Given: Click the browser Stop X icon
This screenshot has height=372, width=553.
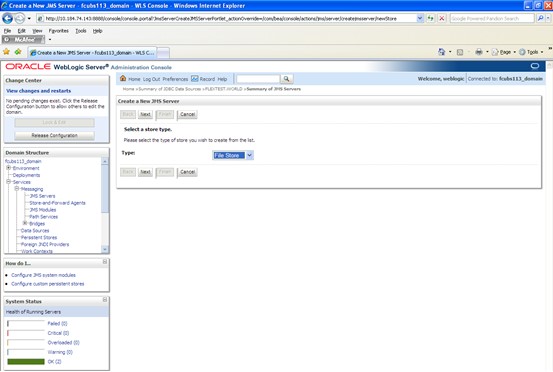Looking at the screenshot, I should click(x=442, y=18).
